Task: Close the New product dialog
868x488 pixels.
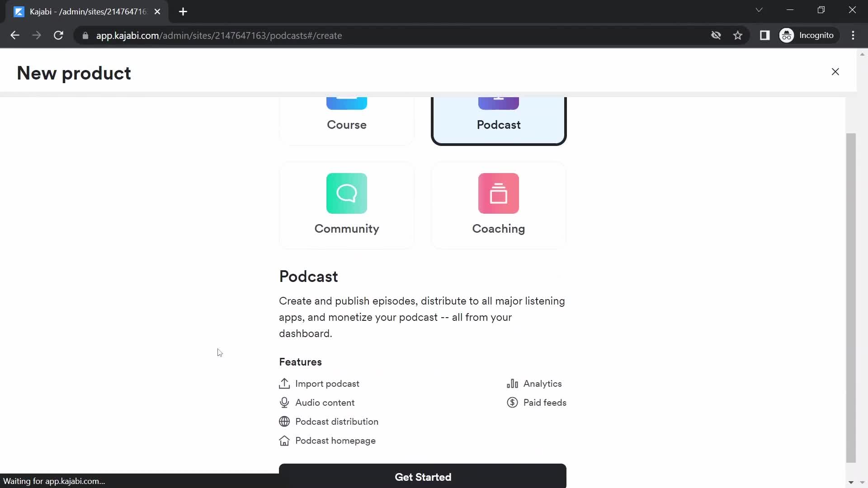Action: pos(836,72)
